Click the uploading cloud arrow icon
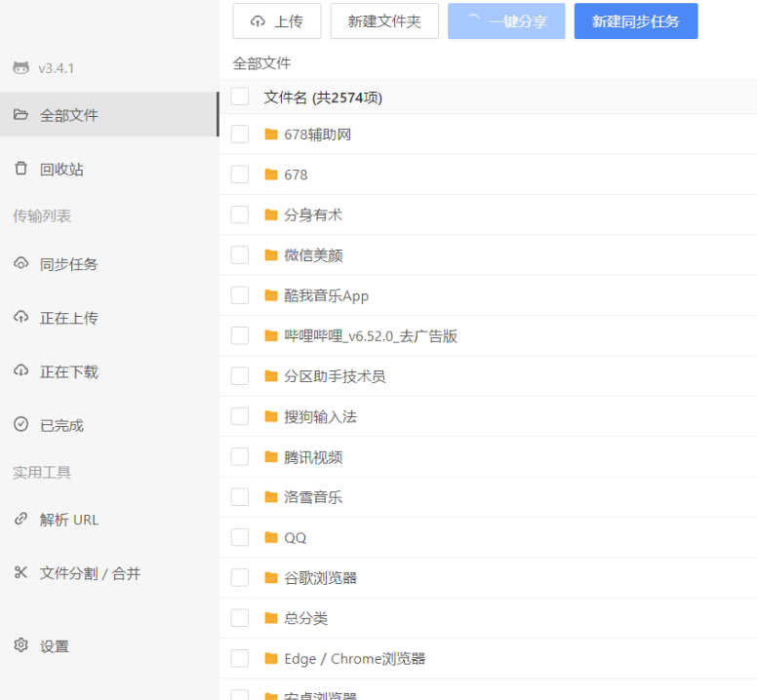The height and width of the screenshot is (700, 757). [x=20, y=318]
